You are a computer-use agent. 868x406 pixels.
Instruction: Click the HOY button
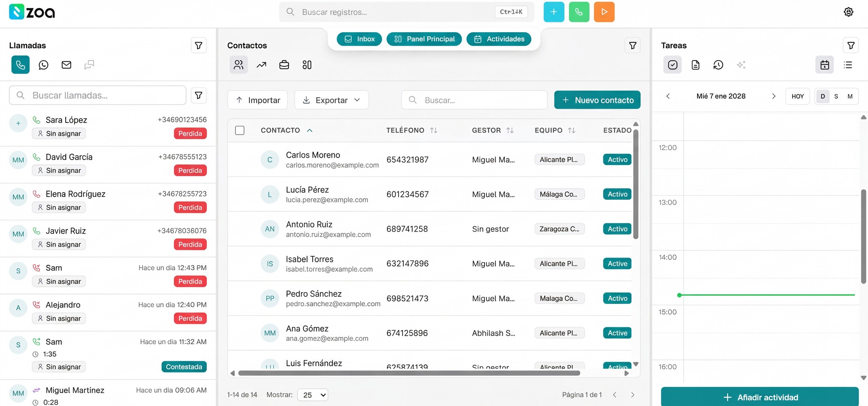point(798,96)
